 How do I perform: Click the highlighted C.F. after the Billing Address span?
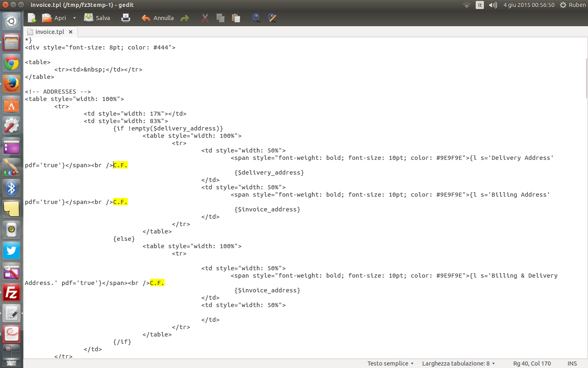pyautogui.click(x=120, y=202)
